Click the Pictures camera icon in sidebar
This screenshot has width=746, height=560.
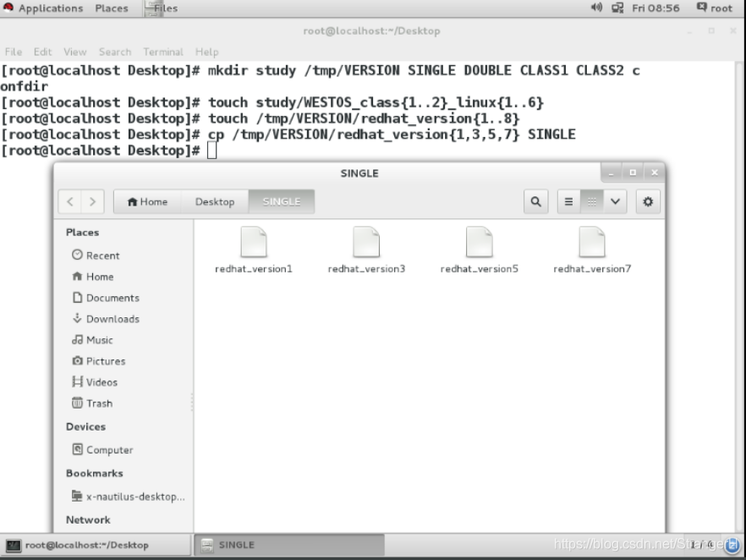pos(77,360)
